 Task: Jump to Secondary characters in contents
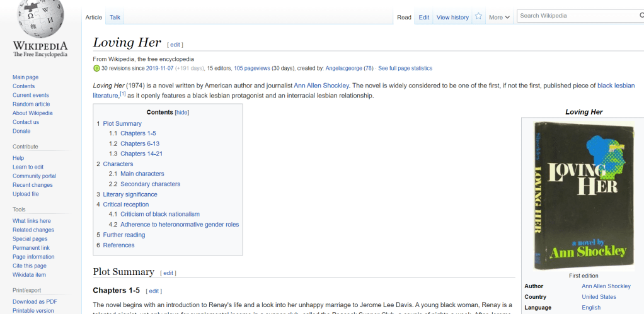(151, 184)
